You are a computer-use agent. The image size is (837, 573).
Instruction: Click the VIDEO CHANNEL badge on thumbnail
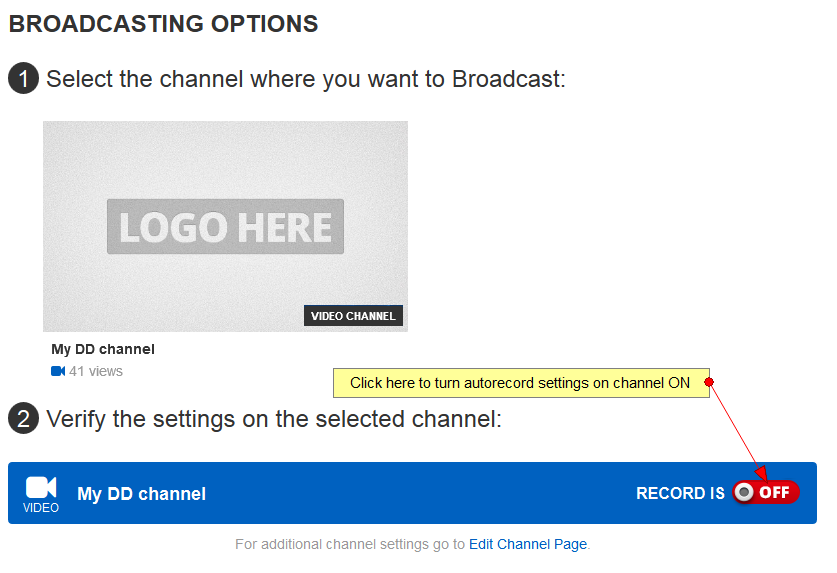353,316
